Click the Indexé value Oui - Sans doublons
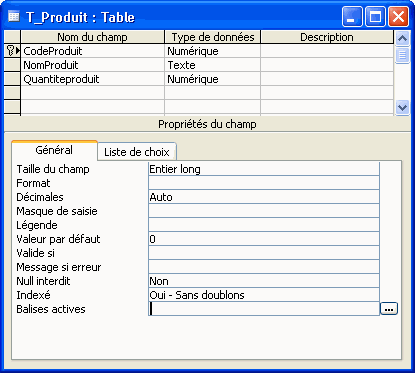 point(264,295)
